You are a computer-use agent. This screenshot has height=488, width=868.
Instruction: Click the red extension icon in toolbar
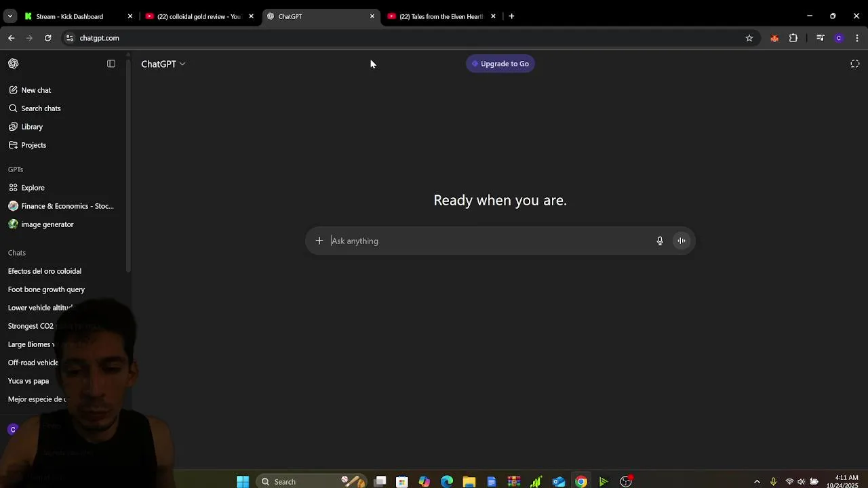pos(774,38)
